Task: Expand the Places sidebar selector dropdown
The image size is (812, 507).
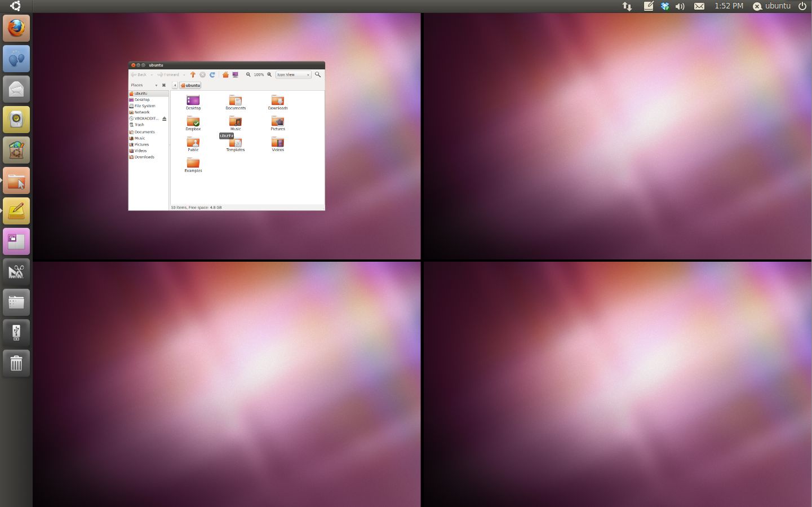Action: pyautogui.click(x=157, y=85)
